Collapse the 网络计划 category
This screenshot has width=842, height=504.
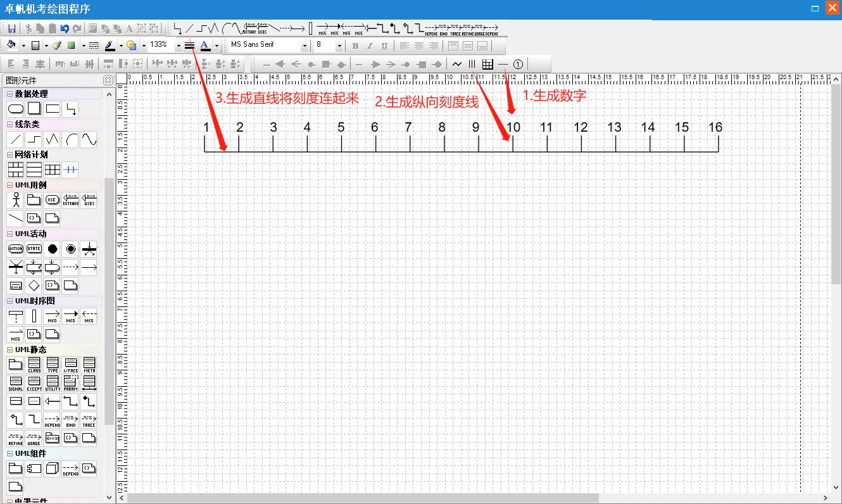tap(10, 154)
